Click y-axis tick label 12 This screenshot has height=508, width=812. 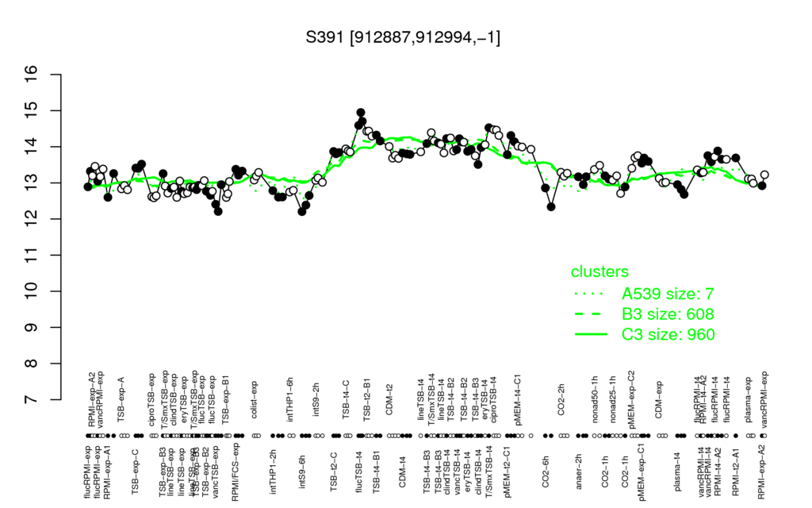coord(32,219)
